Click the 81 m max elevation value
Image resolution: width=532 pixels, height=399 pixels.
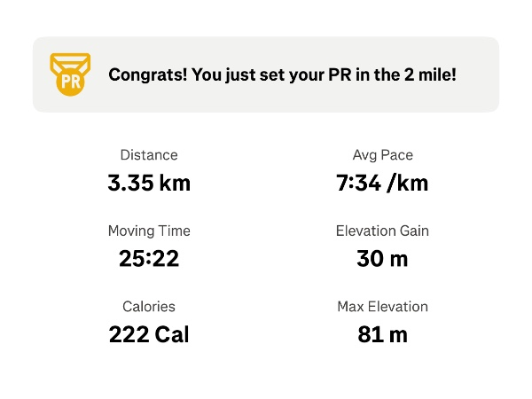(382, 335)
